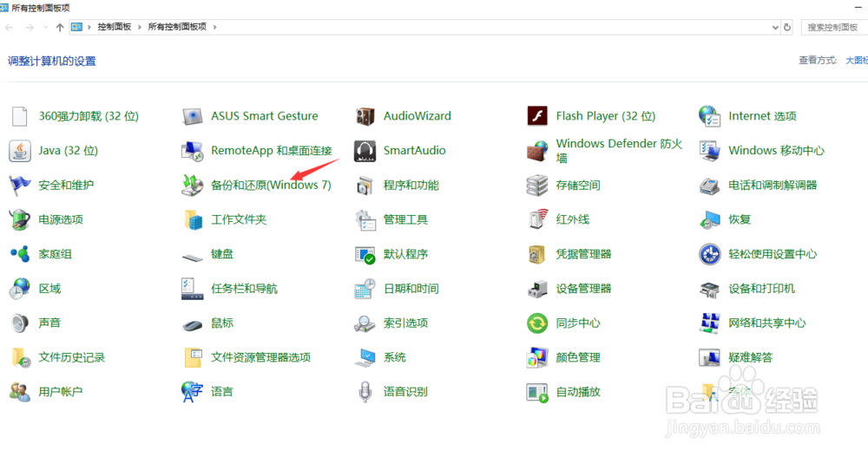Expand address bar history dropdown arrow
Image resolution: width=868 pixels, height=457 pixels.
click(x=775, y=27)
